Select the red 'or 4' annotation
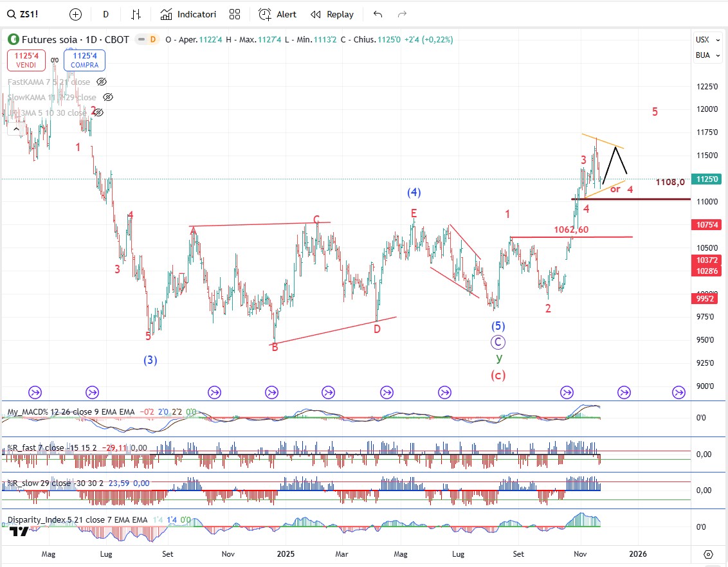This screenshot has width=728, height=567. (621, 189)
